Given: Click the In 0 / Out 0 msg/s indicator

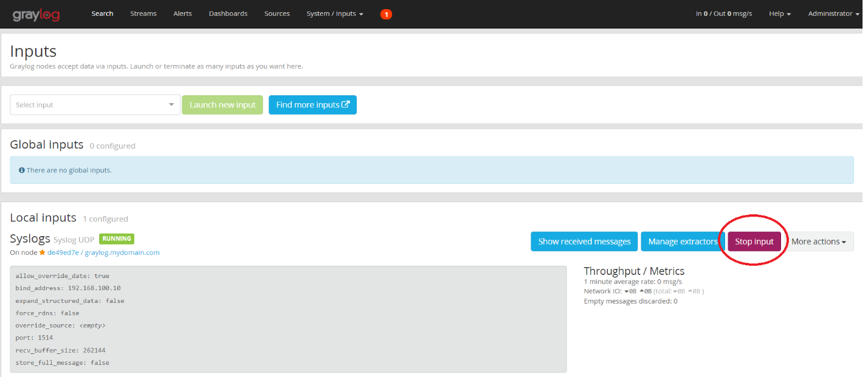Looking at the screenshot, I should (724, 13).
